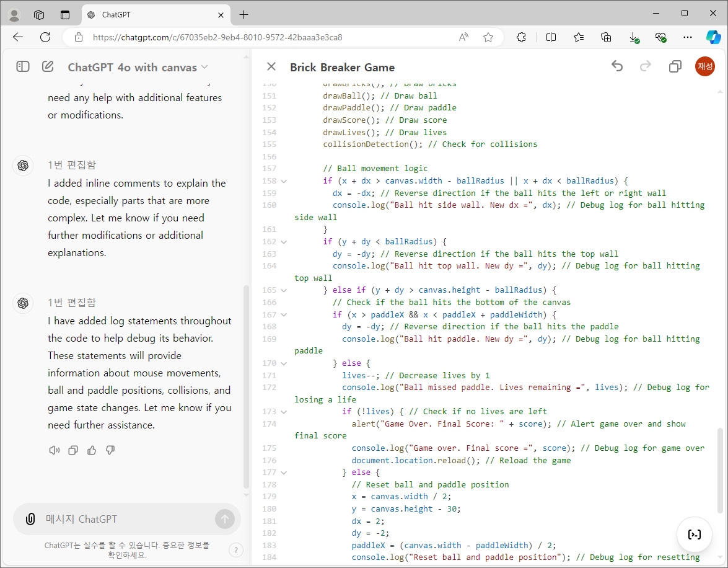
Task: Click the second 1번 편집함 edit label
Action: click(72, 303)
